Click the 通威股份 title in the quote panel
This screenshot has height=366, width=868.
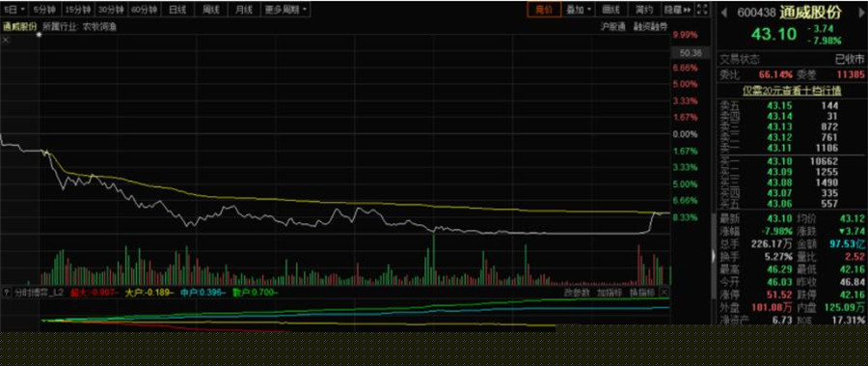[x=810, y=13]
